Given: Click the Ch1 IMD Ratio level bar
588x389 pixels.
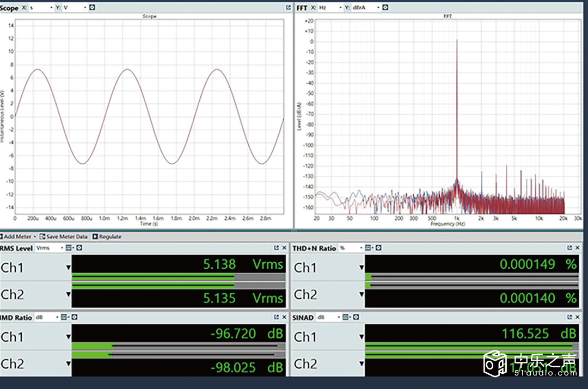Looking at the screenshot, I should (x=91, y=345).
